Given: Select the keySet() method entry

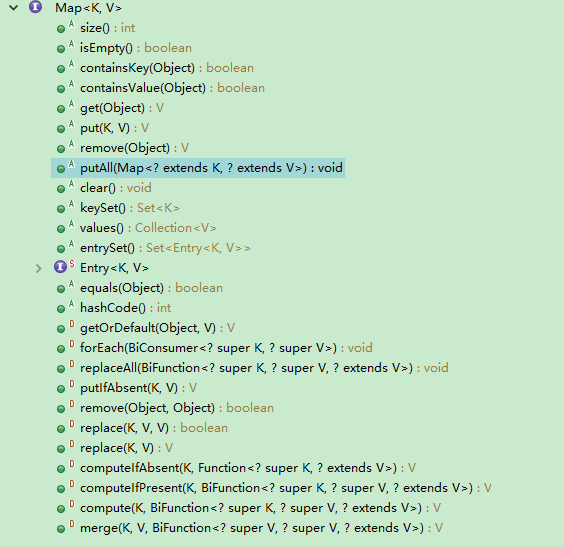Looking at the screenshot, I should (x=129, y=208).
